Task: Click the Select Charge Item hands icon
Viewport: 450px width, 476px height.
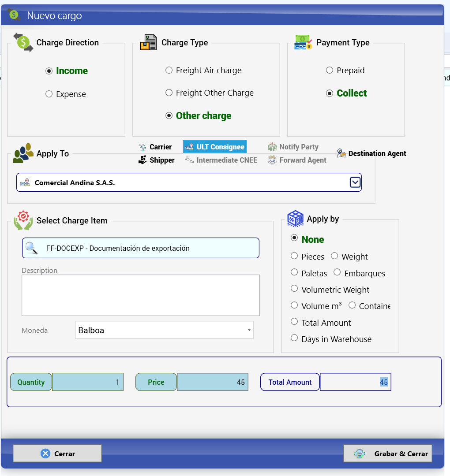Action: point(23,220)
